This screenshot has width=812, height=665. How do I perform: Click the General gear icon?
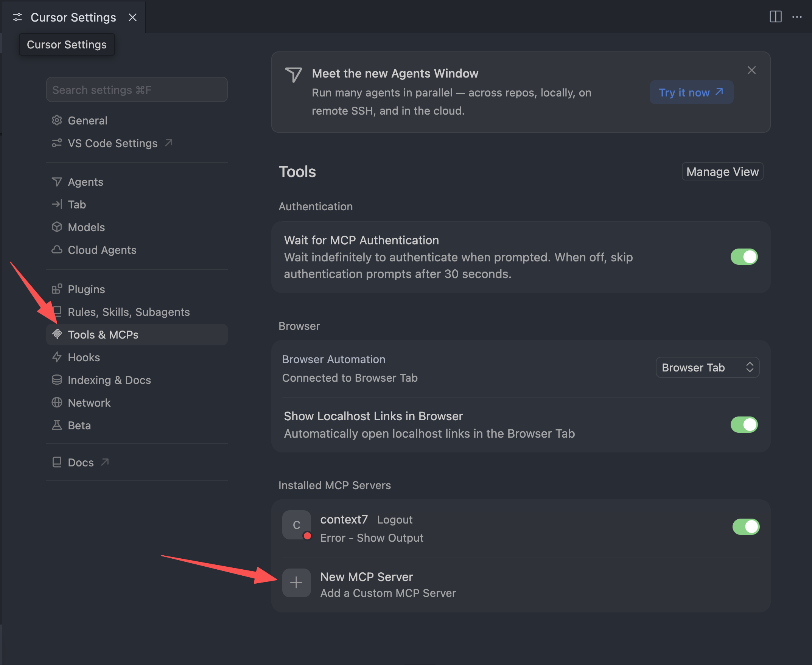click(57, 120)
